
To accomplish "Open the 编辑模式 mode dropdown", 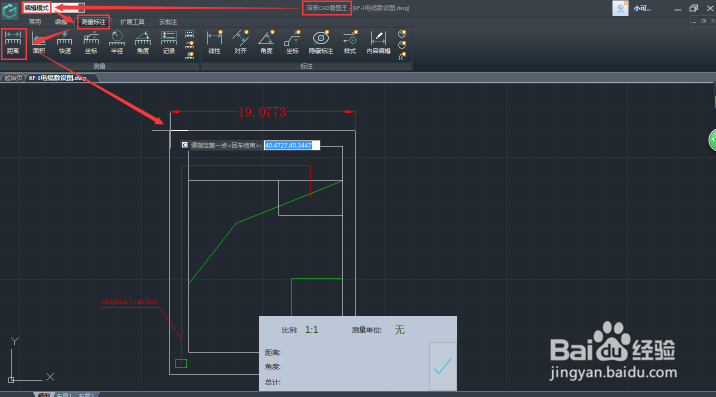I will pos(54,8).
